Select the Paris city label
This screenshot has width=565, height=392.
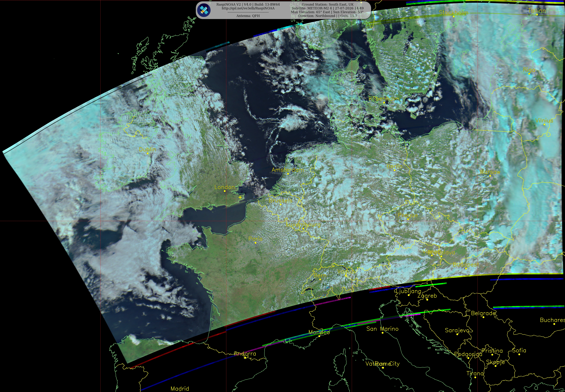pyautogui.click(x=255, y=239)
